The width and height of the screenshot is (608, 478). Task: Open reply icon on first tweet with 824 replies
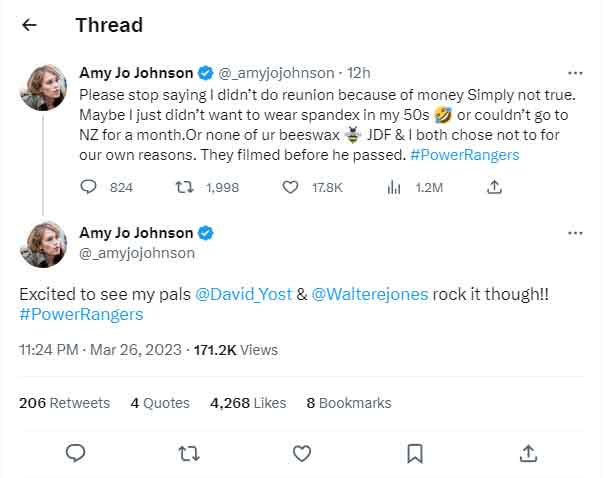(88, 187)
